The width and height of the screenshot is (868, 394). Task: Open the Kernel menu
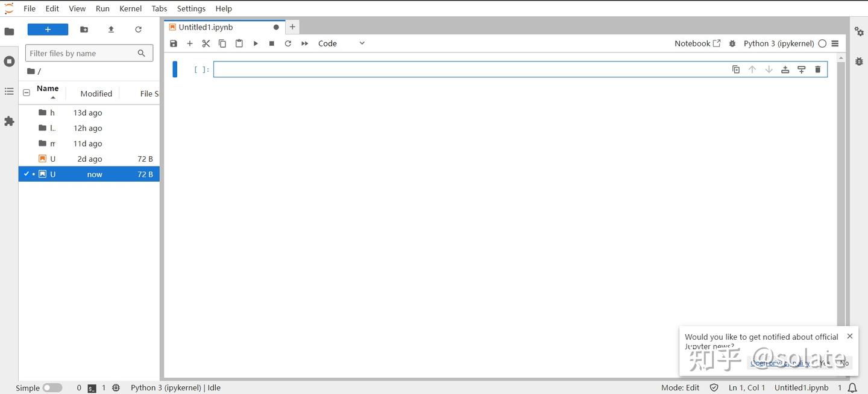point(130,8)
